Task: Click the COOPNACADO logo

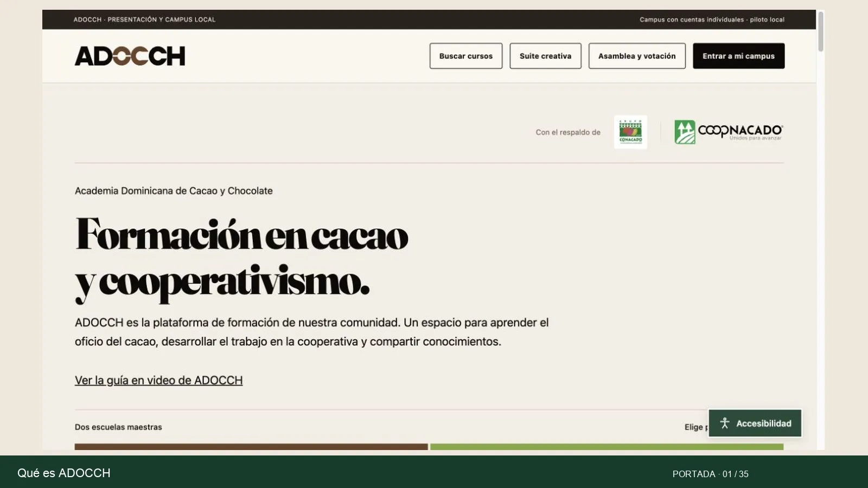Action: click(x=729, y=132)
